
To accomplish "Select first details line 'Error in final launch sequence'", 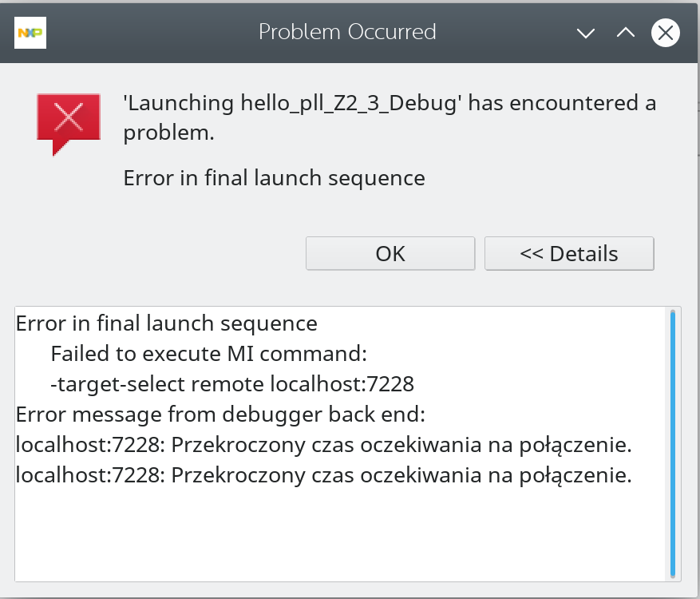I will [167, 323].
